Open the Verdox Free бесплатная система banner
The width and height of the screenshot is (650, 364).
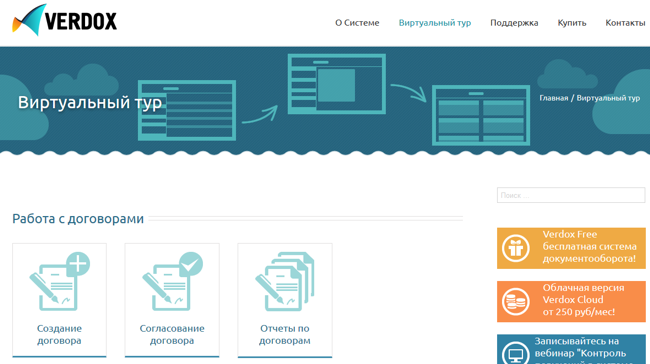(571, 248)
